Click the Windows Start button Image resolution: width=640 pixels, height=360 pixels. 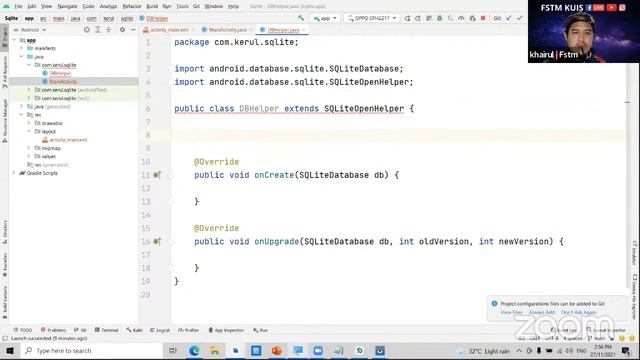[9, 351]
